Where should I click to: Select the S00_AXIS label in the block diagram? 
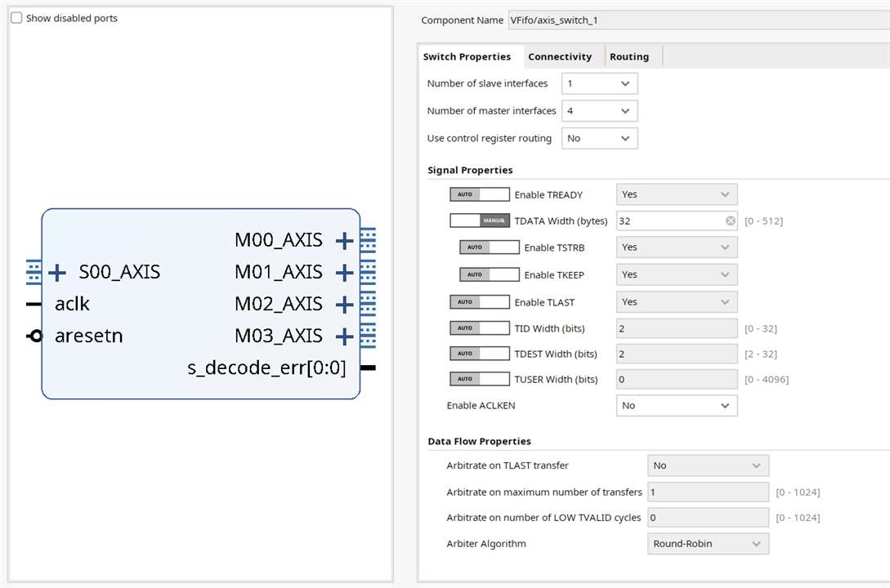pos(120,273)
